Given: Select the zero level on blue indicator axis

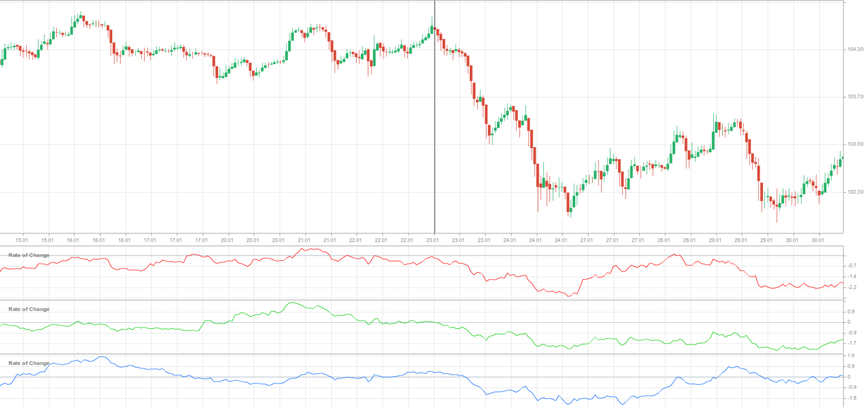Looking at the screenshot, I should tap(848, 377).
